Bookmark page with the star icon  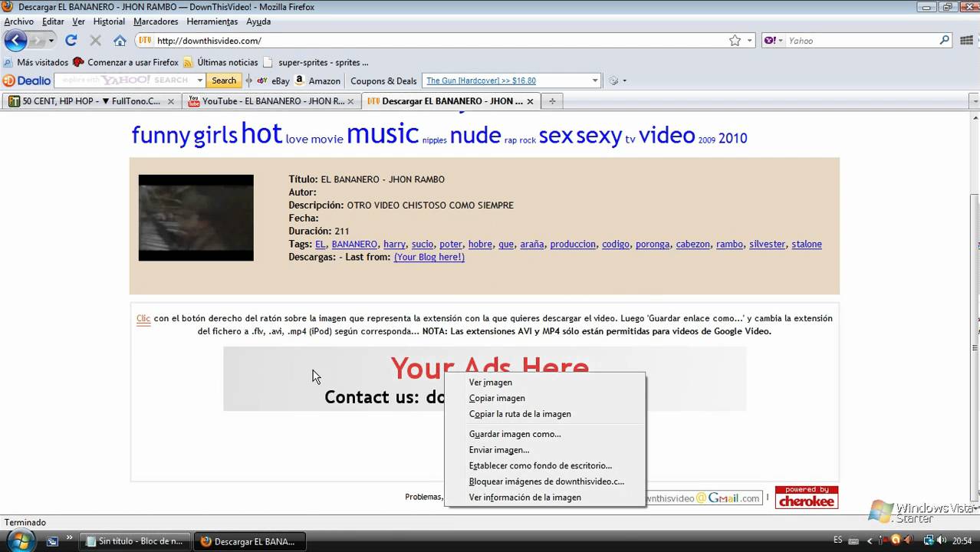(735, 41)
